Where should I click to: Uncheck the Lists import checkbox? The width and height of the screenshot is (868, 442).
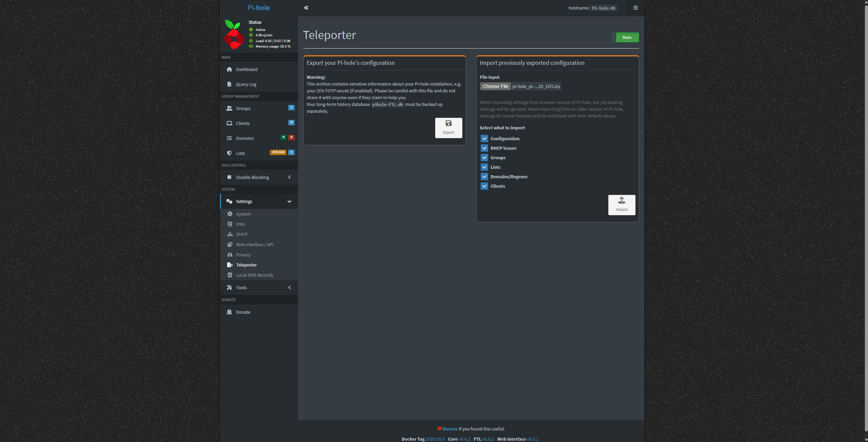coord(484,167)
